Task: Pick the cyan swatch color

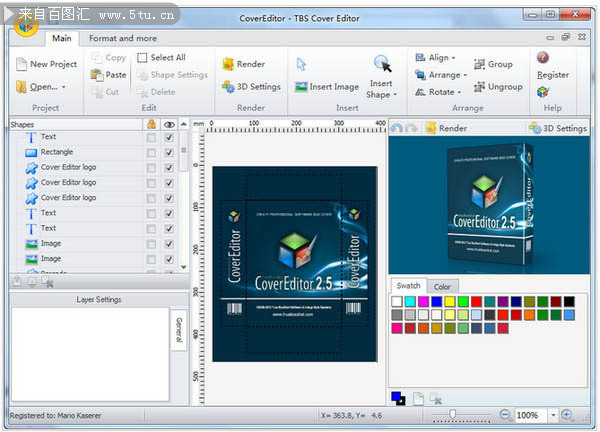Action: (411, 301)
